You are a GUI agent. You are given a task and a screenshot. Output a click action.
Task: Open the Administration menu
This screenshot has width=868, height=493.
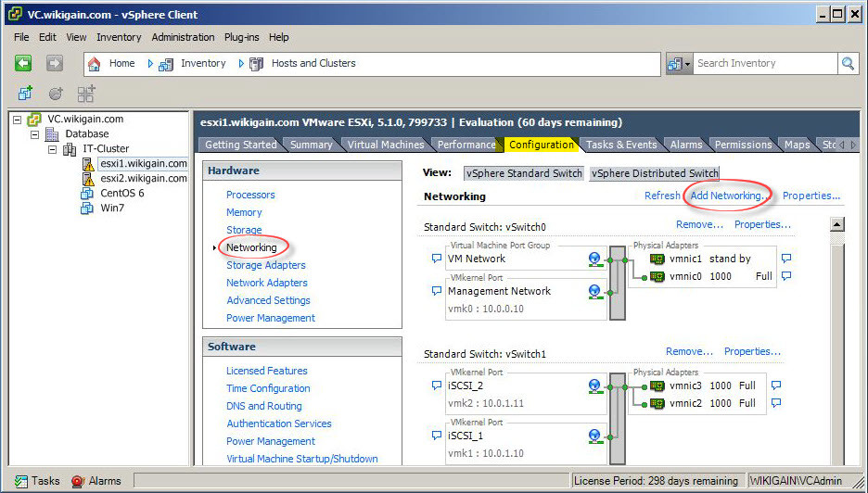[183, 37]
